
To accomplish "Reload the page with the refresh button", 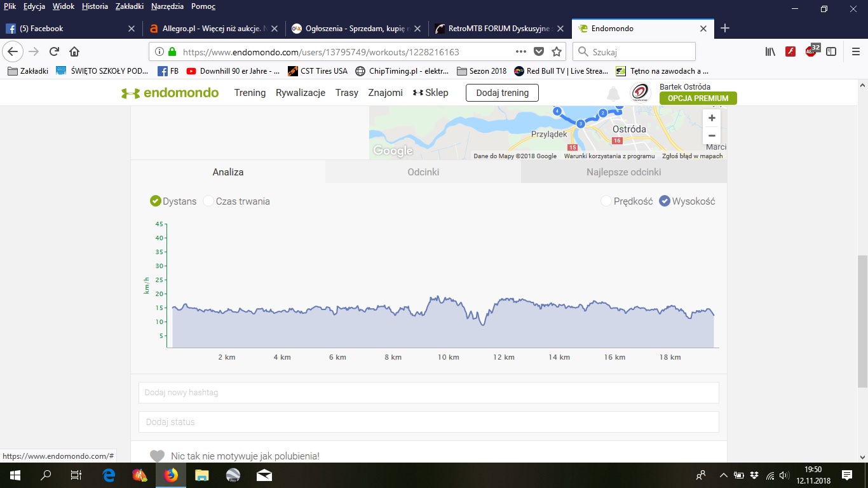I will [55, 52].
